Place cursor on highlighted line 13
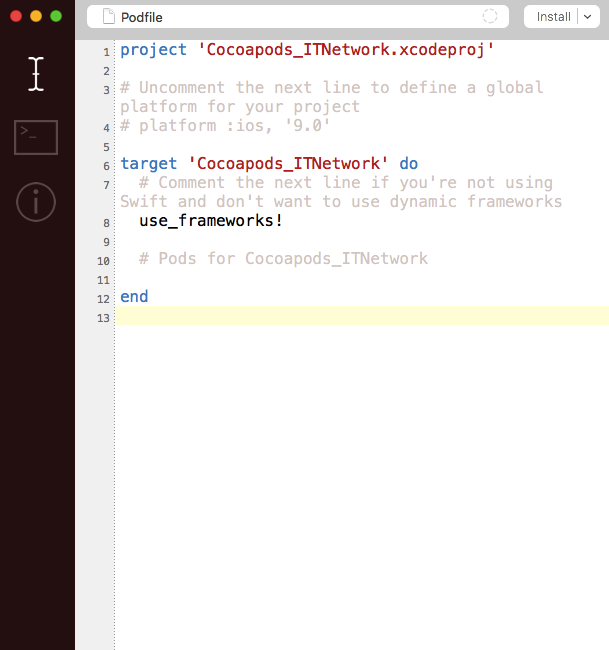 pyautogui.click(x=362, y=316)
